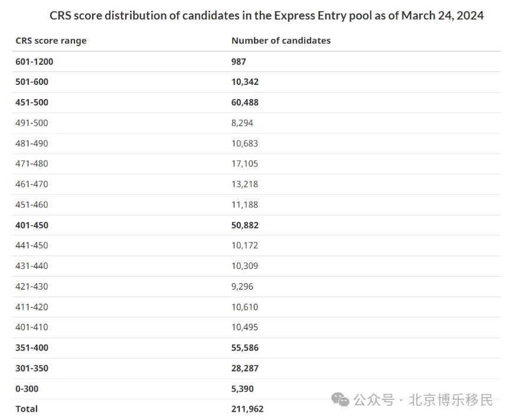Click the 10,172 candidates value
Screen dimensions: 509x420
(x=244, y=245)
